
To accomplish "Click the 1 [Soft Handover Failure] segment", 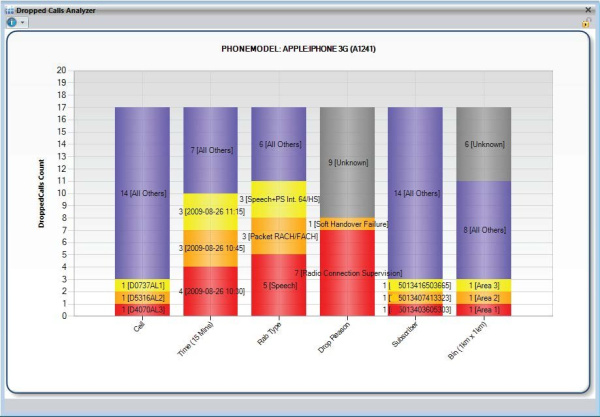I will tap(347, 224).
